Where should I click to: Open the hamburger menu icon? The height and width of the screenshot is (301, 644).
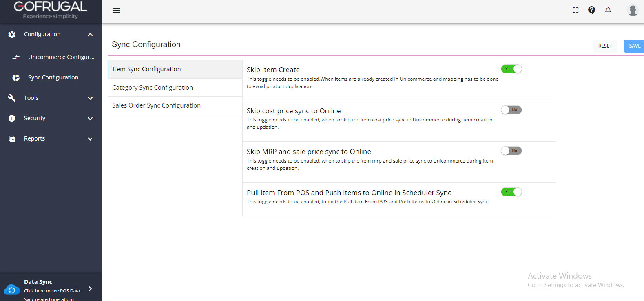click(116, 10)
